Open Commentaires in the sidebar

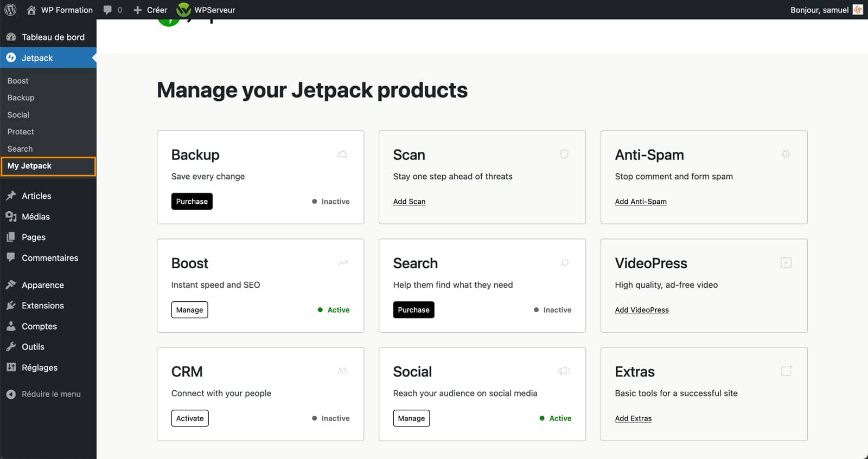pos(50,258)
